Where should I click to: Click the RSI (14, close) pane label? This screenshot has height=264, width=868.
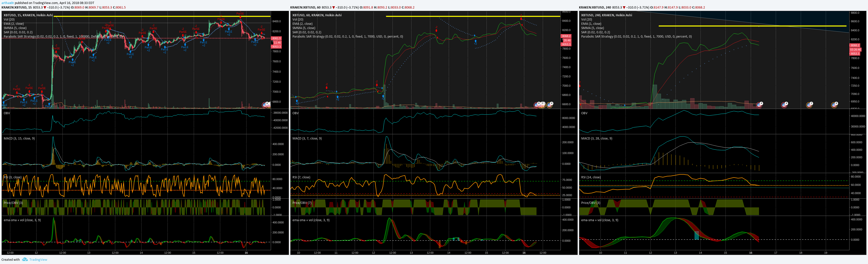click(591, 177)
